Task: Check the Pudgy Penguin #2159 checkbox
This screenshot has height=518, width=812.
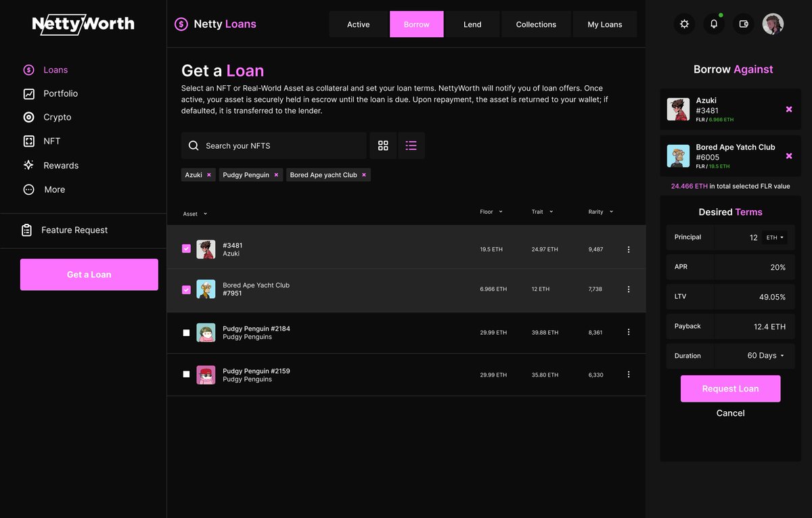Action: click(186, 374)
